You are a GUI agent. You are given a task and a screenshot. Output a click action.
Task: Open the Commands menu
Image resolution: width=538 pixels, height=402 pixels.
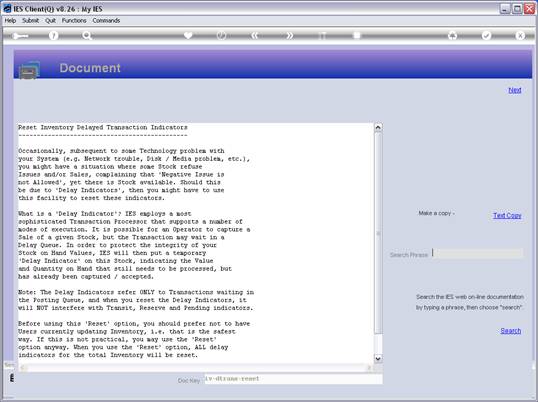106,21
